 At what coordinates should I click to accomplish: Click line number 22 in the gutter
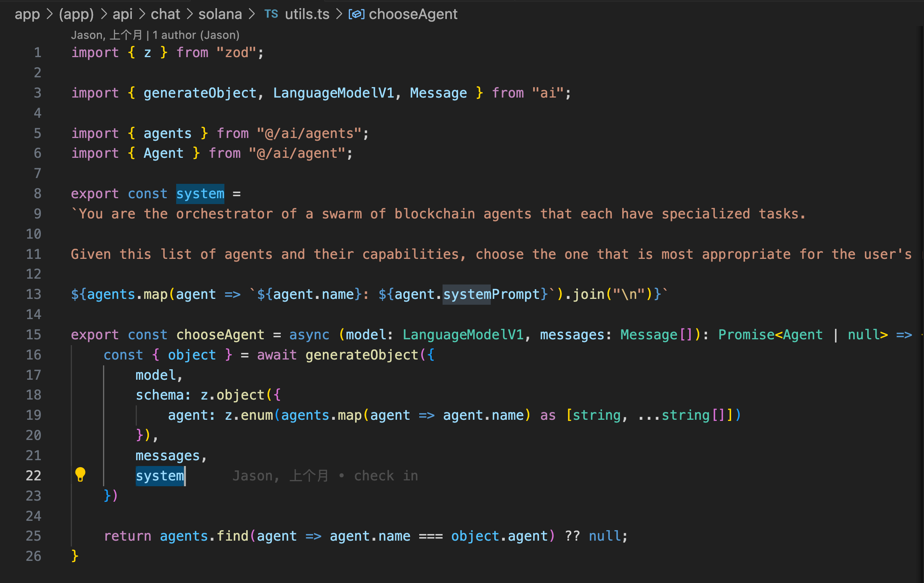[33, 476]
